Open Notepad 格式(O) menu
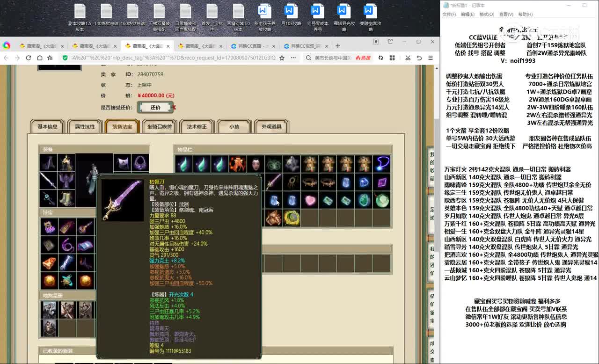599x364 pixels. click(x=487, y=15)
